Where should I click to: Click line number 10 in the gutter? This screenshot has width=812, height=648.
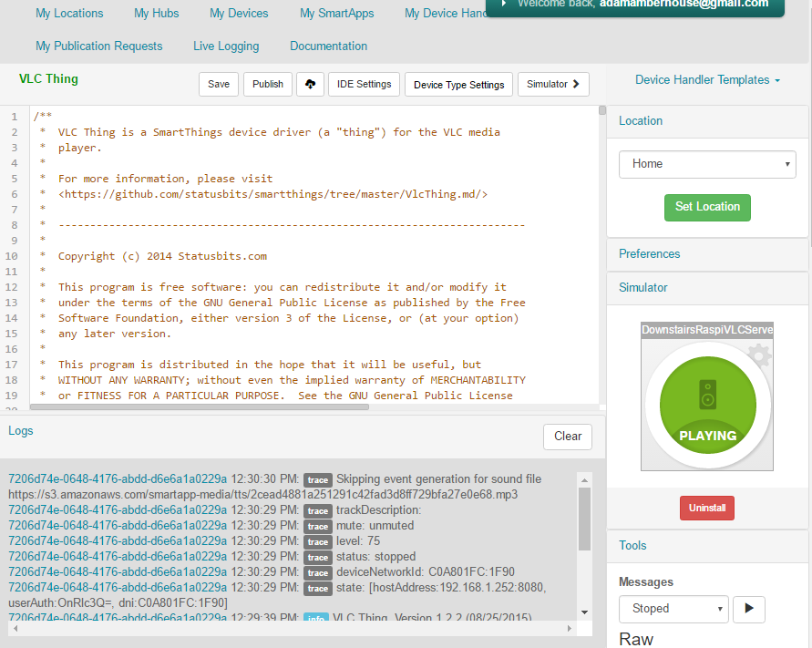point(12,256)
